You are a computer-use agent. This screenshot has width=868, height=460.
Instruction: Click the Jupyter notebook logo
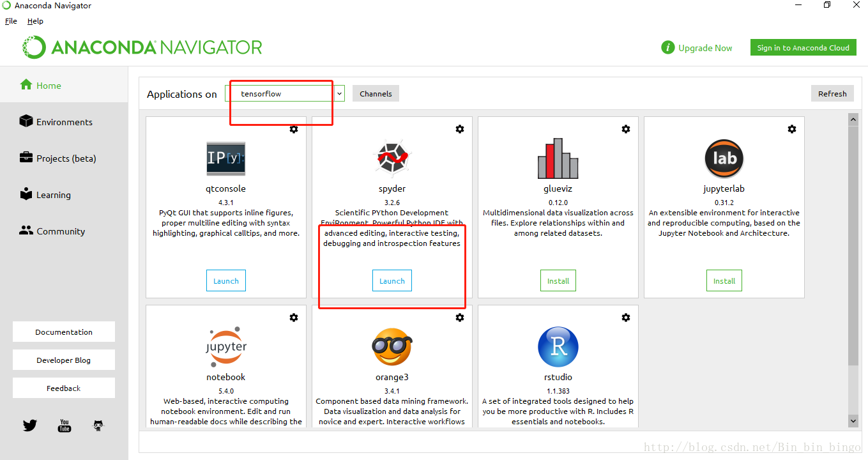226,347
